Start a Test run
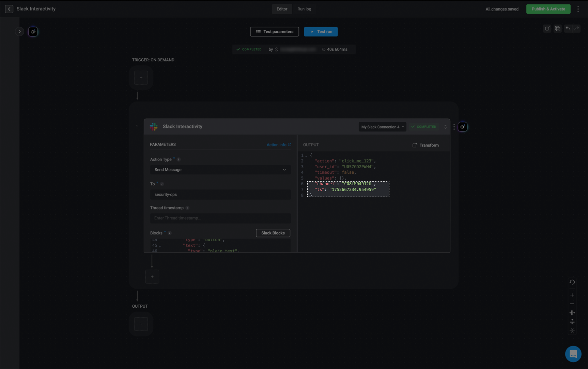The width and height of the screenshot is (588, 369). pyautogui.click(x=321, y=32)
